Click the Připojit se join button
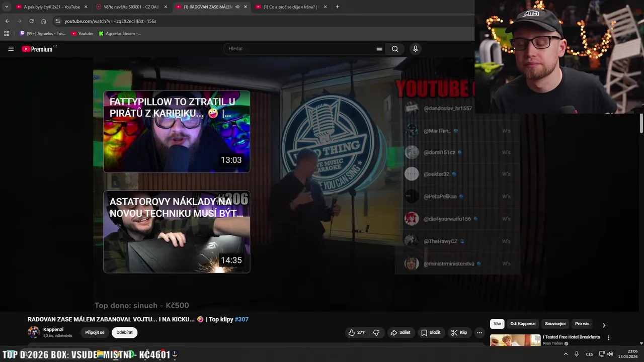Viewport: 644px width, 362px height. (x=95, y=332)
